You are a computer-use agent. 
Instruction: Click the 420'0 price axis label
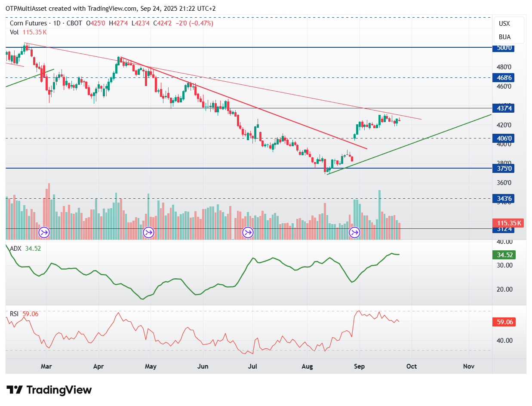pyautogui.click(x=504, y=125)
